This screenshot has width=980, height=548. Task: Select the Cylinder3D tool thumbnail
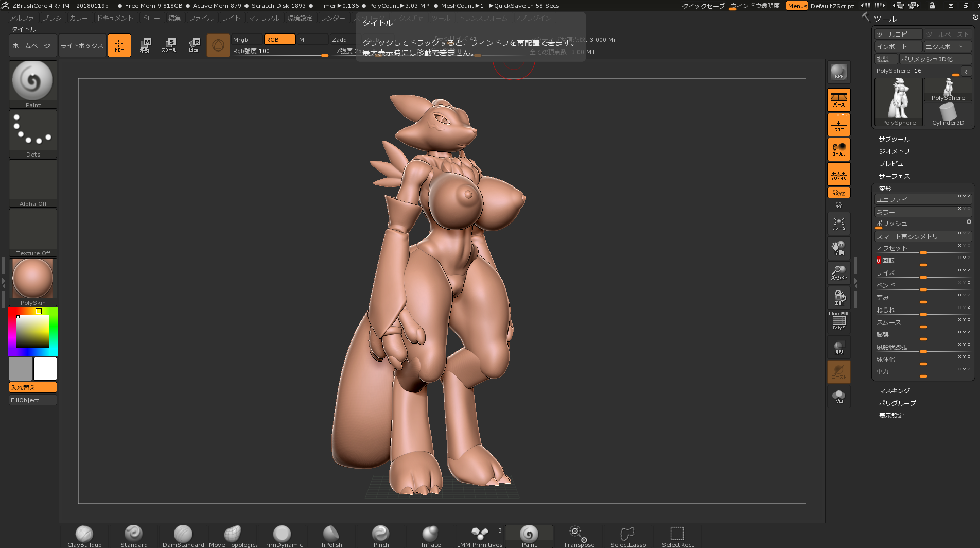pyautogui.click(x=948, y=114)
